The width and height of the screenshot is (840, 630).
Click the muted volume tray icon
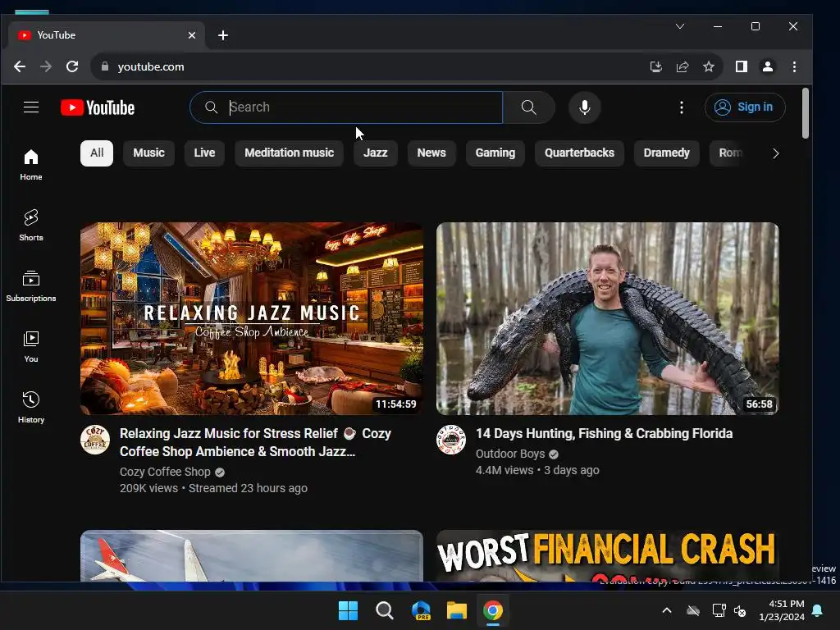pos(740,610)
